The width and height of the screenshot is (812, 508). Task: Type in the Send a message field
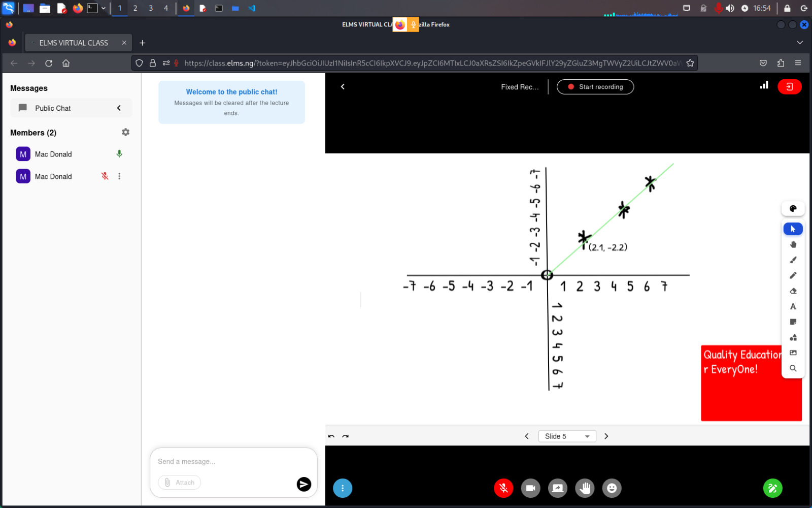[218, 461]
